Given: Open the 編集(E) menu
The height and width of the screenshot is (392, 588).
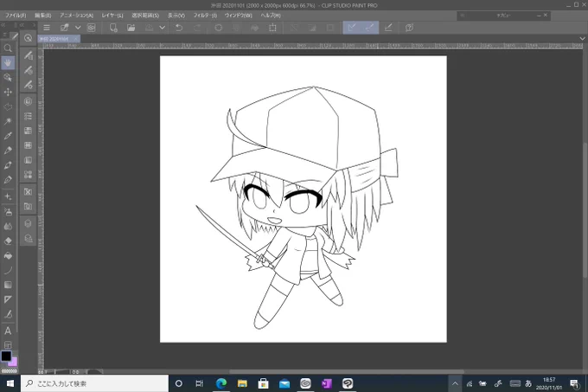Looking at the screenshot, I should pyautogui.click(x=42, y=16).
